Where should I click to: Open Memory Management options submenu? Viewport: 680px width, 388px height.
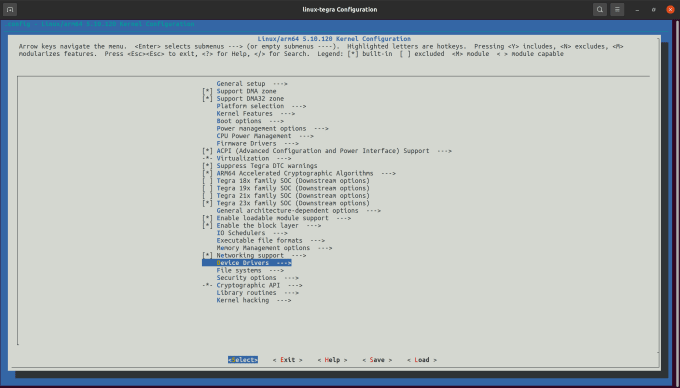[275, 248]
